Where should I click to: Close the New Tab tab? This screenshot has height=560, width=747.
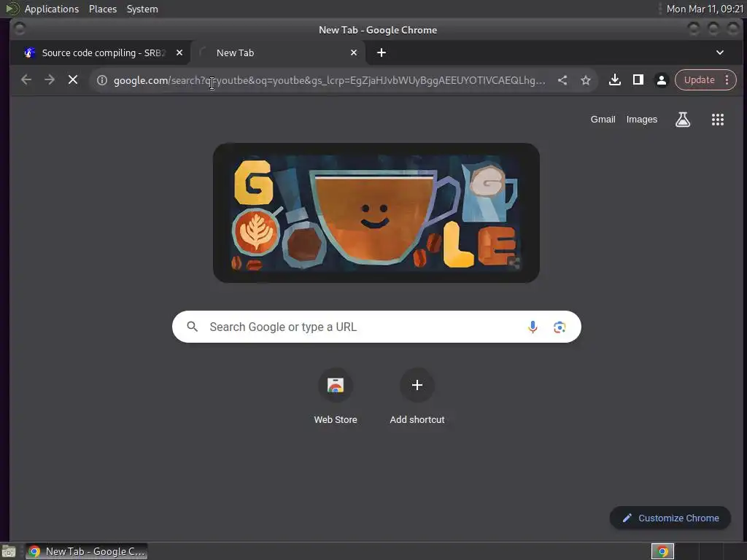(354, 52)
